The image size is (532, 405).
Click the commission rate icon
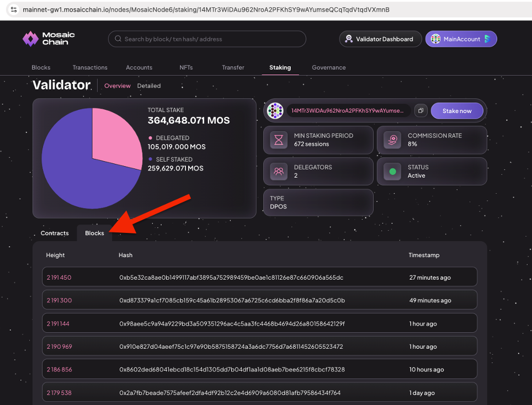click(x=392, y=140)
